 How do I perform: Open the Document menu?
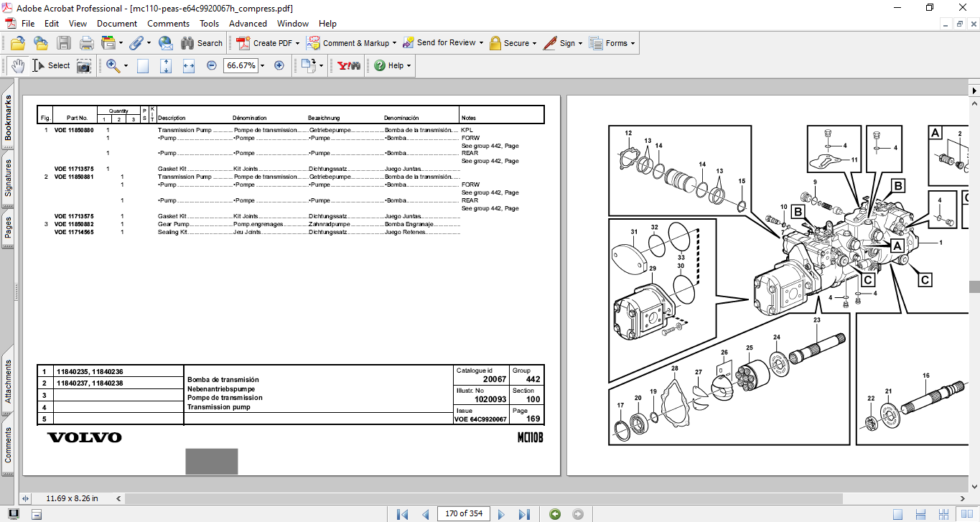pos(117,24)
